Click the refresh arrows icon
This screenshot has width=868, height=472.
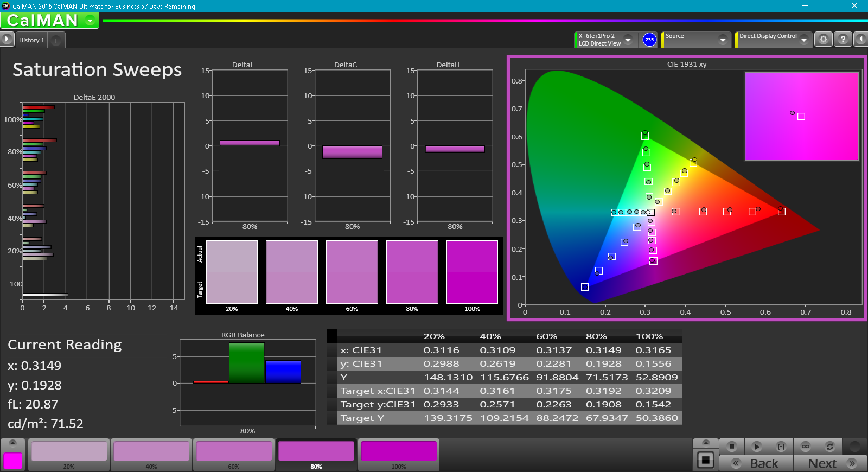[829, 447]
